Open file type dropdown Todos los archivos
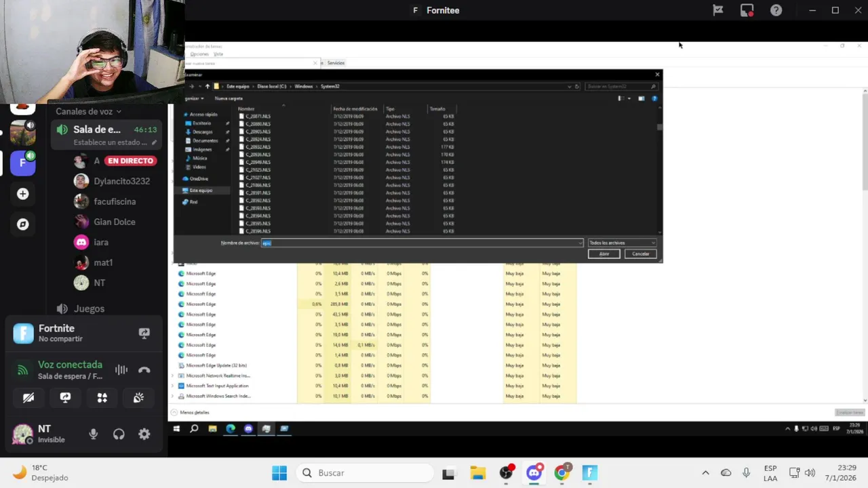Viewport: 868px width, 488px height. pos(622,243)
